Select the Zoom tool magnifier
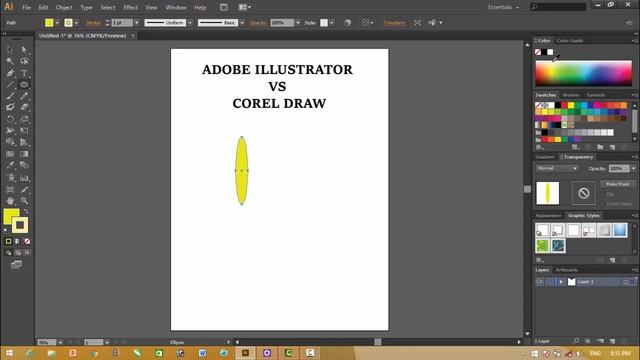 tap(24, 201)
